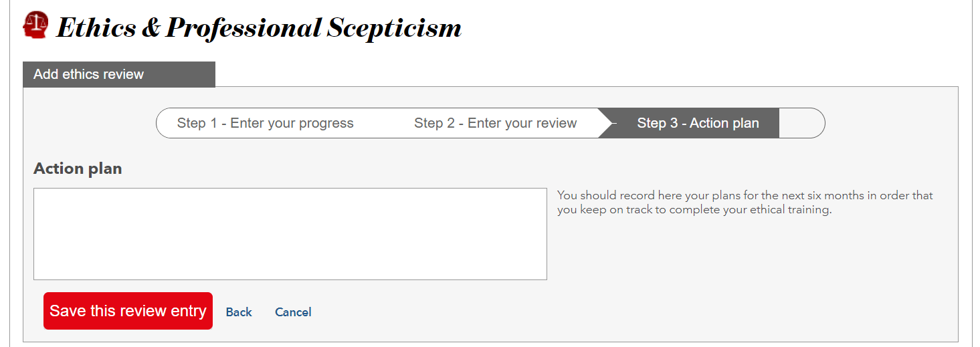Viewport: 980px width, 347px height.
Task: Click the ampersand in the page heading
Action: (150, 28)
